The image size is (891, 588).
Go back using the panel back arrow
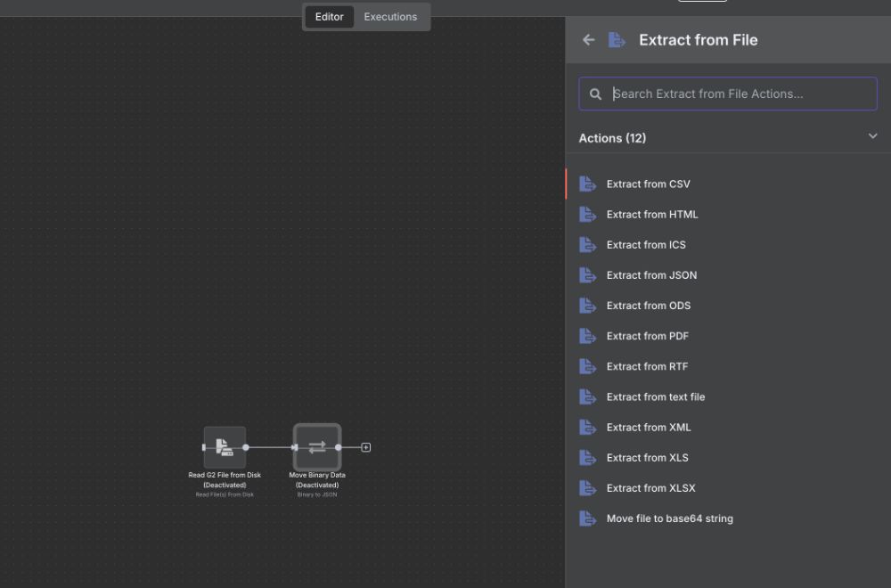coord(588,39)
